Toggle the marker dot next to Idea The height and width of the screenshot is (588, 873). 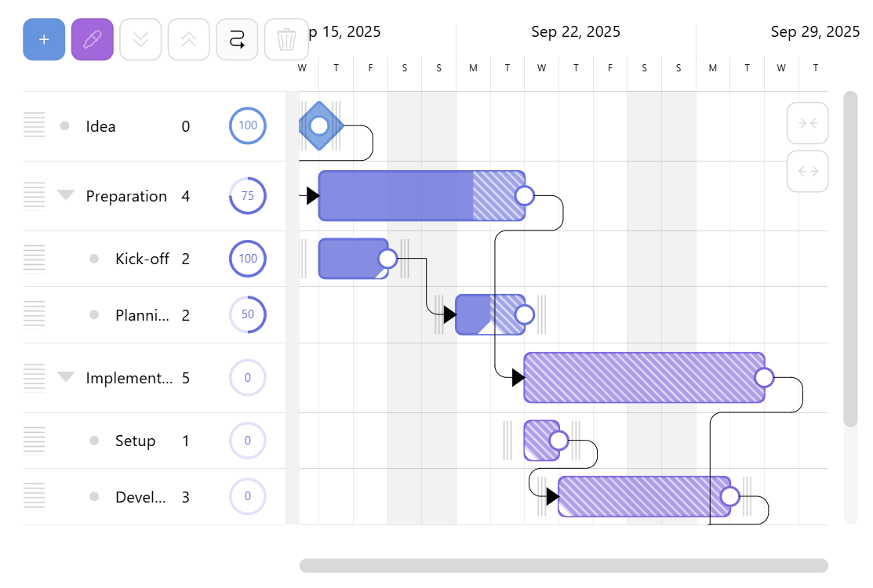tap(64, 125)
